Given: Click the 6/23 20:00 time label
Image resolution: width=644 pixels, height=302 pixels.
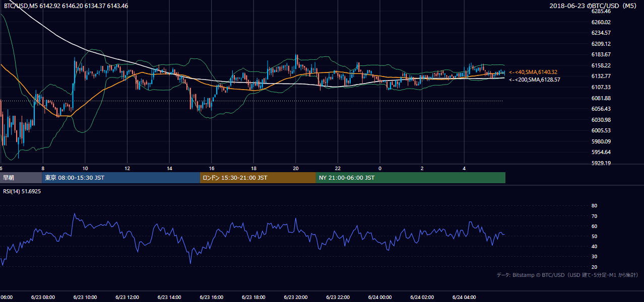Looking at the screenshot, I should [296, 297].
